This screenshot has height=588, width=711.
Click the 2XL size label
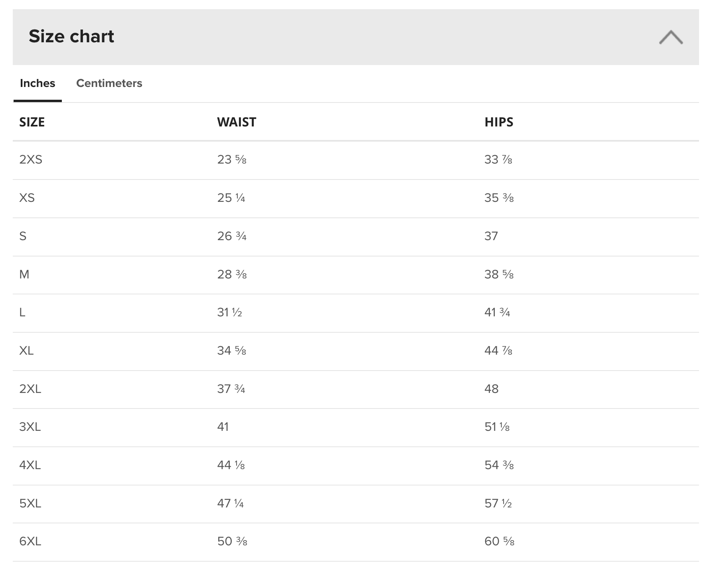pos(30,389)
